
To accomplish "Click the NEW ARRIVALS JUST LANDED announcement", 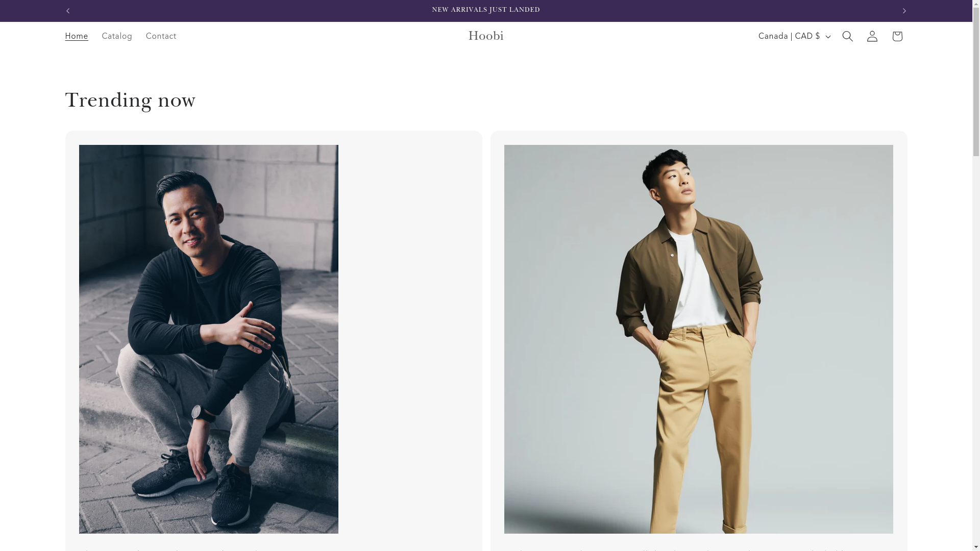I will pyautogui.click(x=486, y=10).
